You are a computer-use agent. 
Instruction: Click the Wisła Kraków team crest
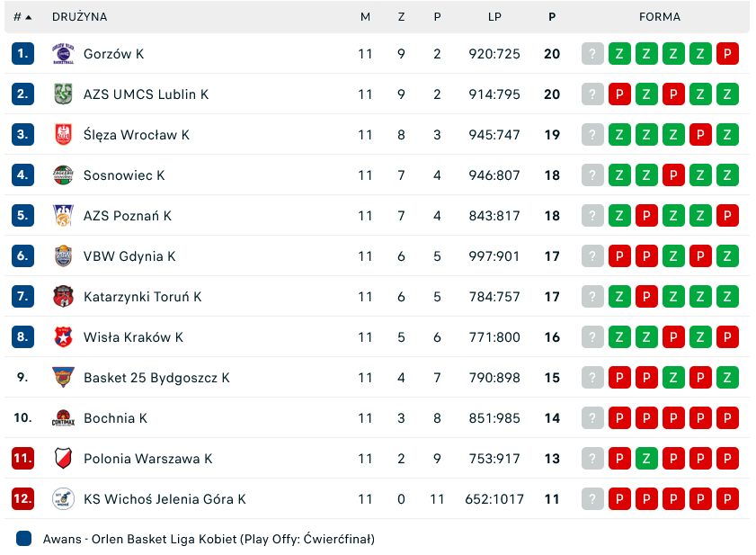[63, 337]
